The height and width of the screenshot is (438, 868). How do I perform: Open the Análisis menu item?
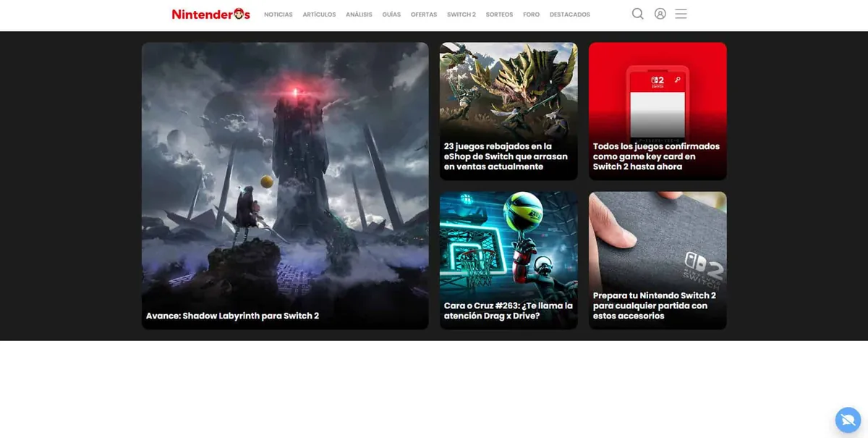pyautogui.click(x=359, y=14)
